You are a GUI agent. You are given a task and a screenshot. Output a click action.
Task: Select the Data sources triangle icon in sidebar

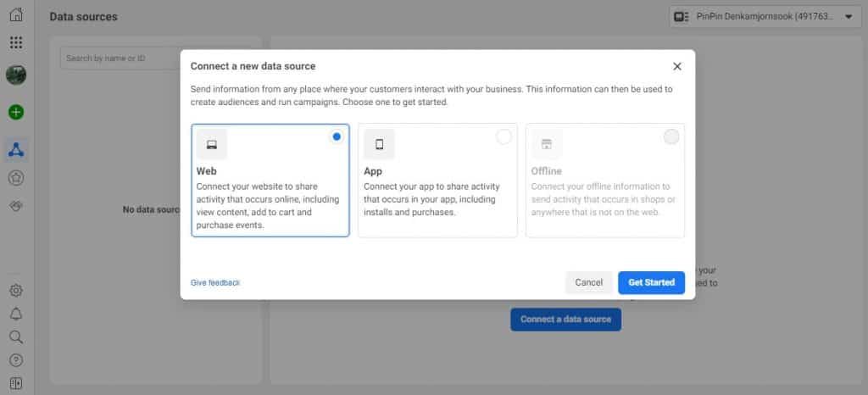tap(16, 150)
